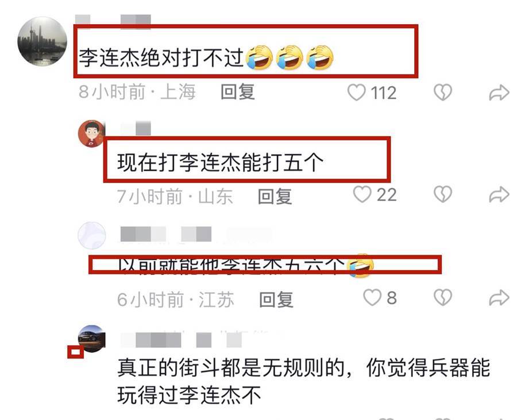
Task: Dislike the Shanghai comment with broken heart
Action: [442, 92]
